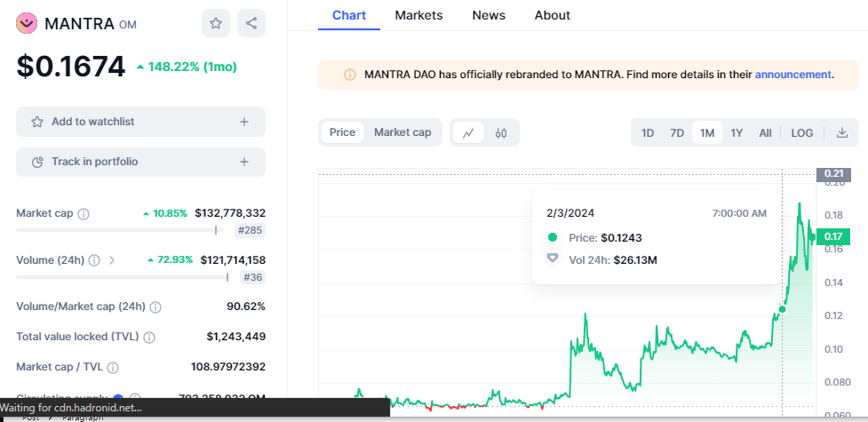Toggle LOG scale on chart
Viewport: 868px width, 422px height.
point(801,133)
